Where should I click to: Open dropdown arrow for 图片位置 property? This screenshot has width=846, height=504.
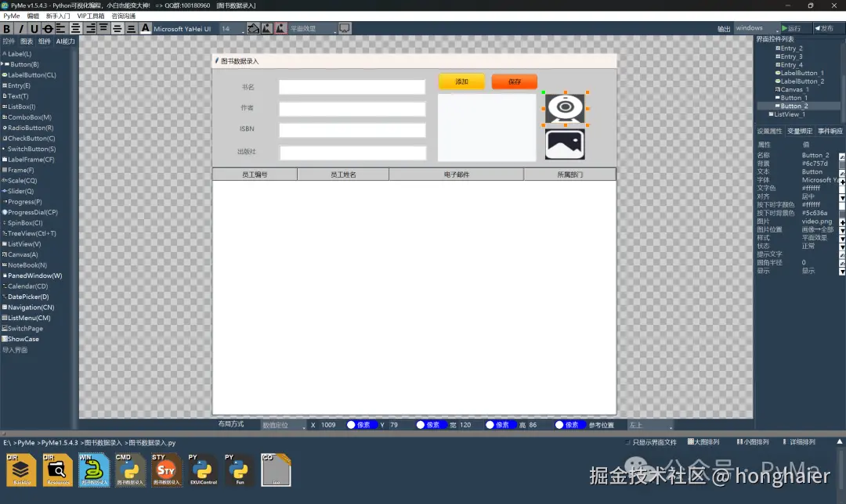click(x=842, y=230)
